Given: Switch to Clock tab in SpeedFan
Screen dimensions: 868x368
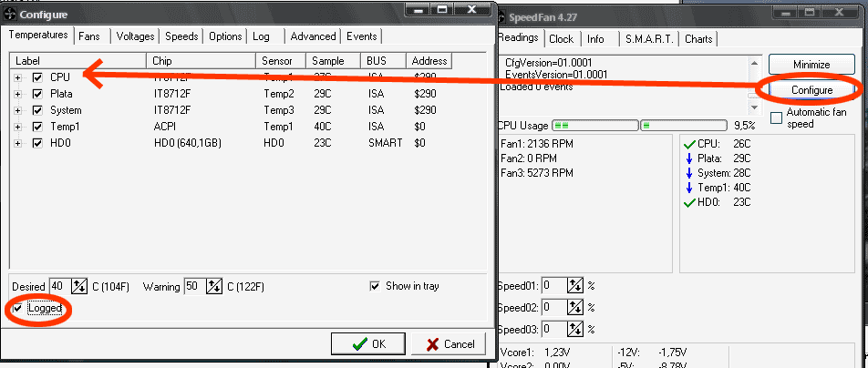Looking at the screenshot, I should click(562, 39).
